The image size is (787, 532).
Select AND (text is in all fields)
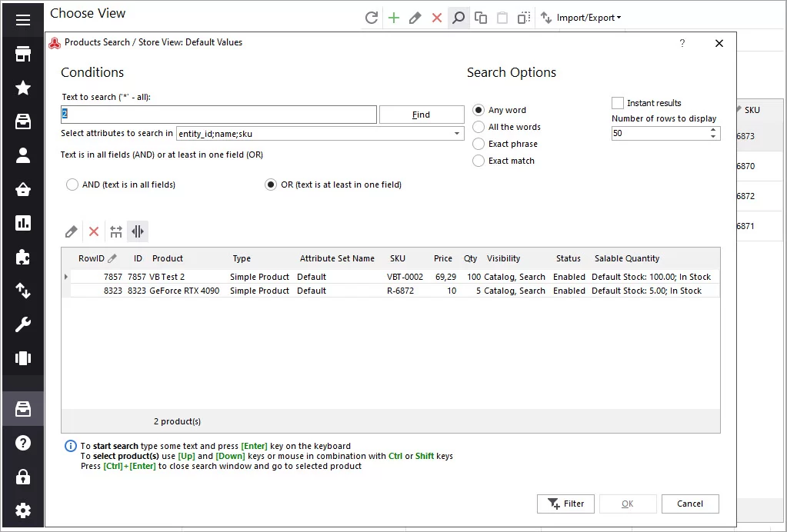tap(72, 185)
